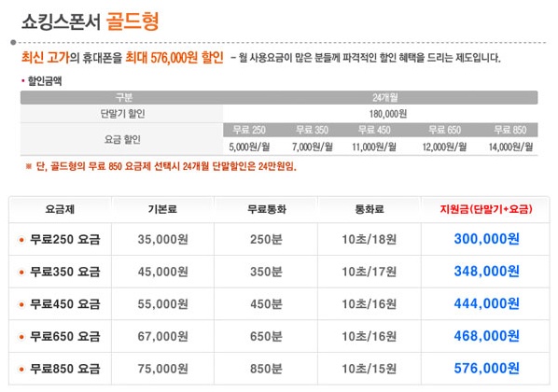Click the 무료250 요금 plan name
This screenshot has width=558, height=392.
click(65, 240)
